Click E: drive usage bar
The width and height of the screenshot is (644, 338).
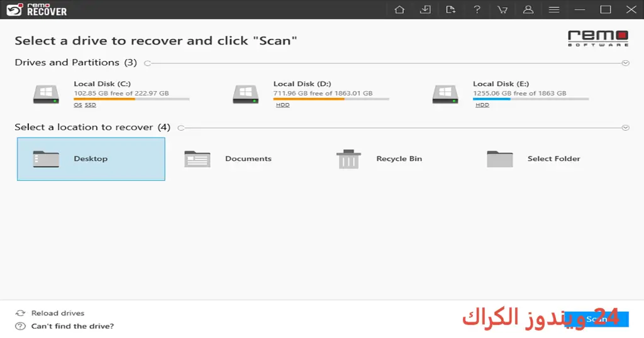[531, 99]
